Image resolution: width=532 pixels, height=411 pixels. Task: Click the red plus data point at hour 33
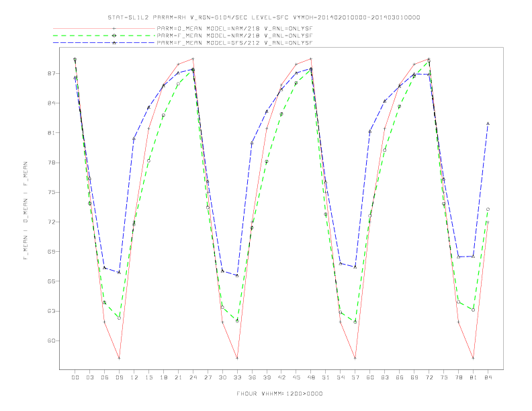pos(237,358)
